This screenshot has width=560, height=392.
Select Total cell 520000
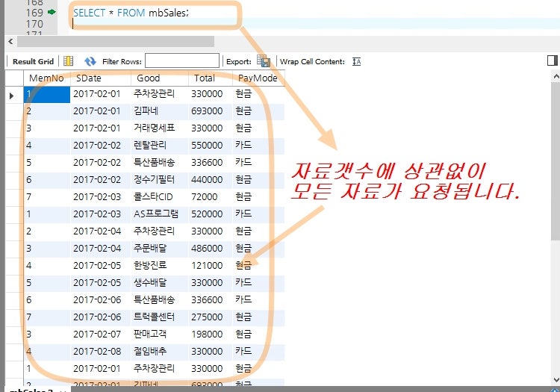210,214
